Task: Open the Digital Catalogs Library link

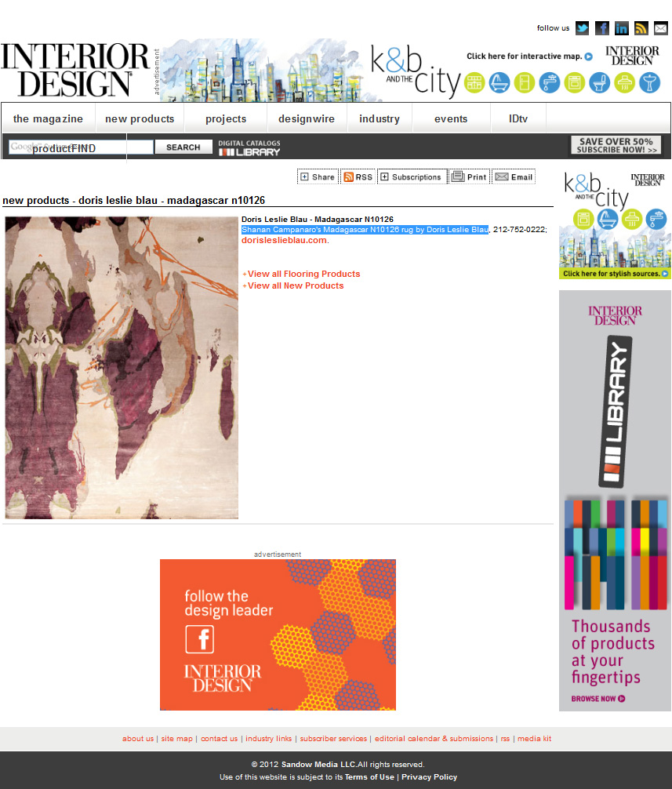Action: click(249, 148)
